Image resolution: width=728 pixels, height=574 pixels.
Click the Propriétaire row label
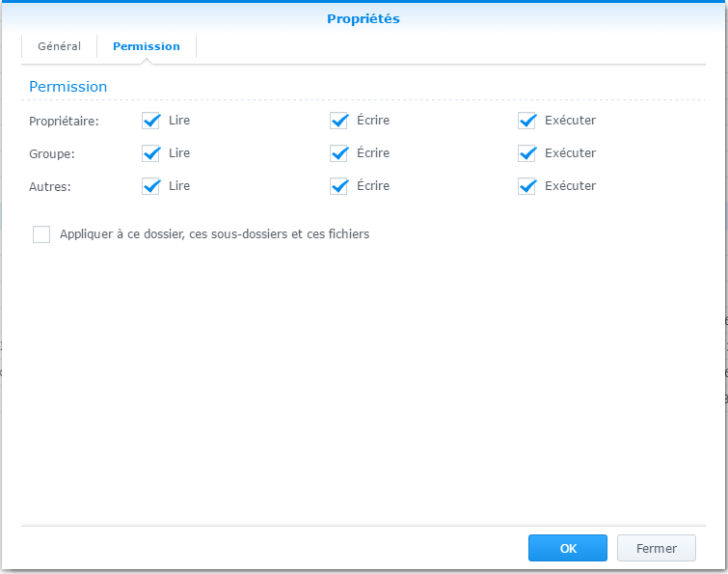click(x=65, y=122)
